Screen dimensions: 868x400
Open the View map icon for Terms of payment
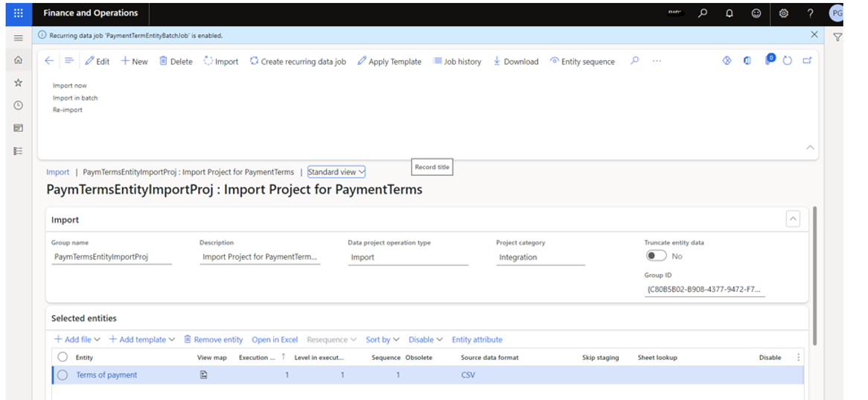point(203,375)
